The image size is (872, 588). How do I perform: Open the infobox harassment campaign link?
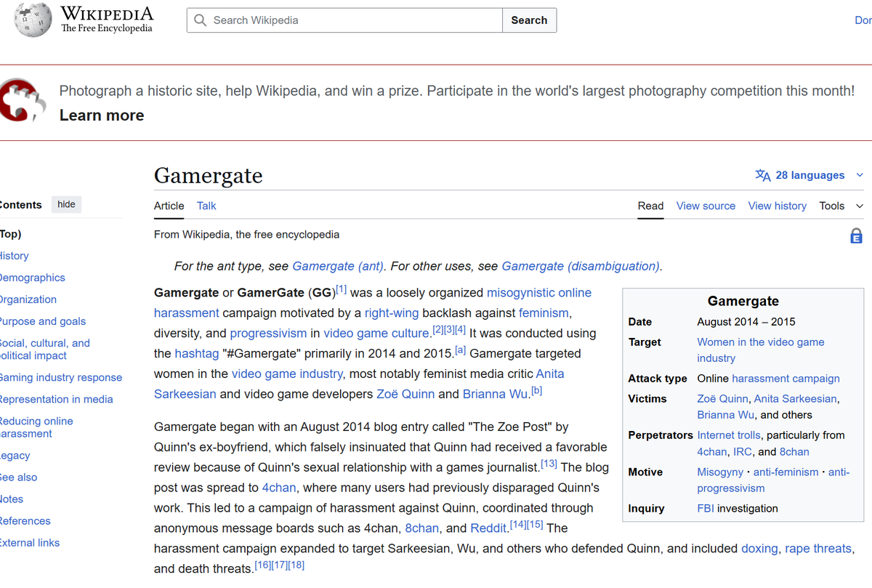tap(786, 378)
